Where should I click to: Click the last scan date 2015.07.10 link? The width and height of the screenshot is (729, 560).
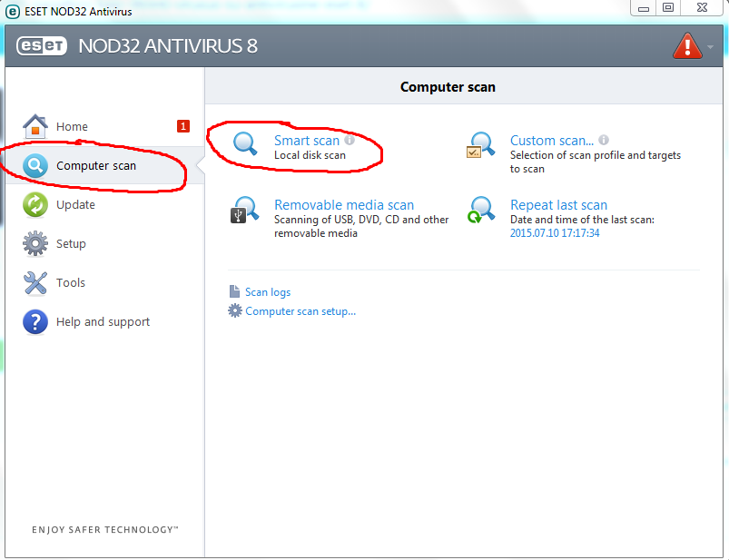click(x=555, y=233)
